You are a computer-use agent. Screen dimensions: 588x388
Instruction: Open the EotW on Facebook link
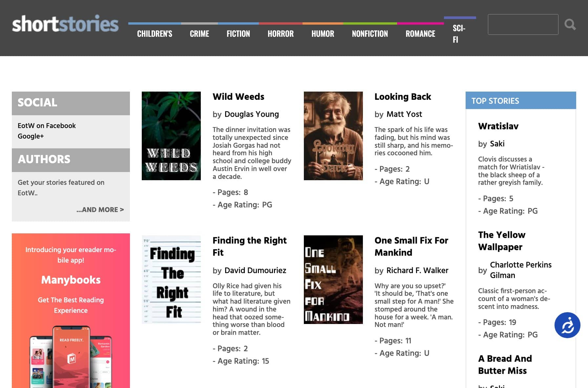47,126
